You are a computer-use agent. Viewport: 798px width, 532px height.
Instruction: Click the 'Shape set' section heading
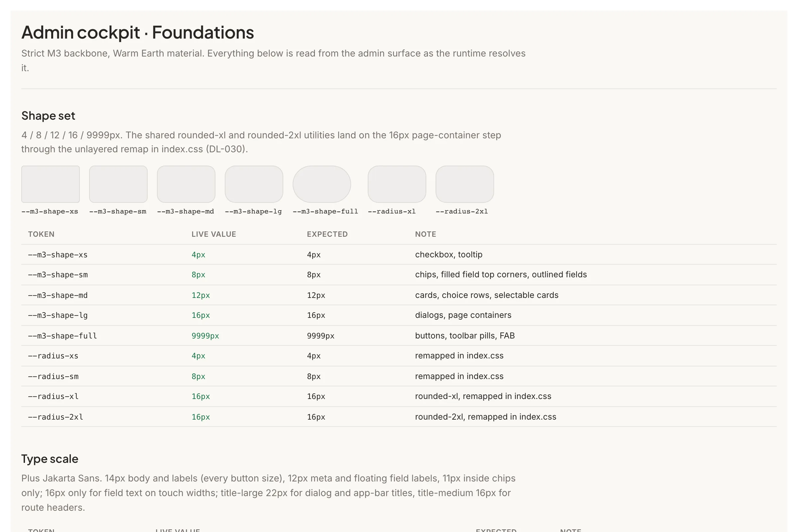(x=48, y=116)
